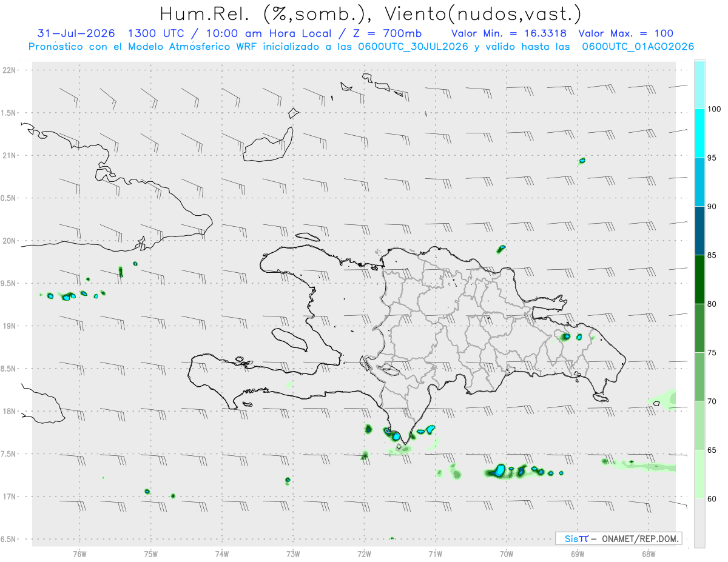Click the latitude label "6.5N"
This screenshot has width=728, height=562.
click(9, 539)
